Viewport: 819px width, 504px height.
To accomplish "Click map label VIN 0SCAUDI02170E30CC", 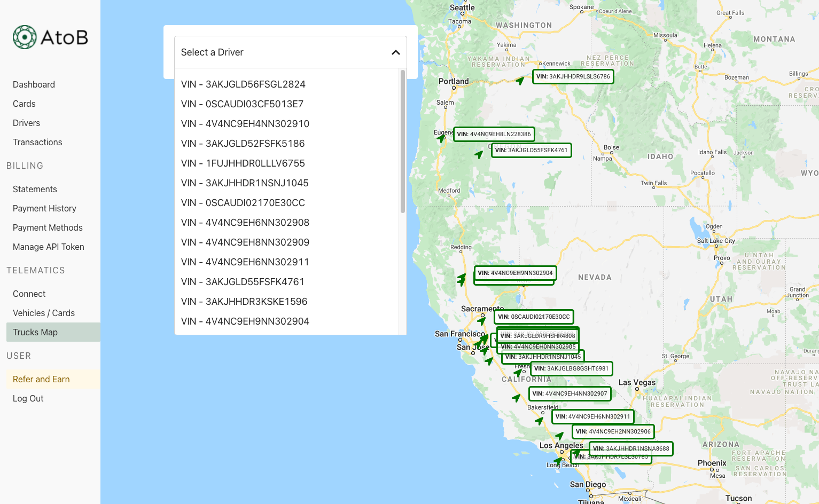I will click(534, 317).
